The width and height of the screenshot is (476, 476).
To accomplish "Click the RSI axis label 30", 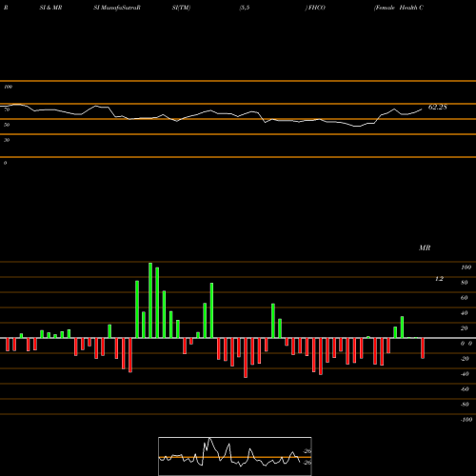I will tap(7, 140).
